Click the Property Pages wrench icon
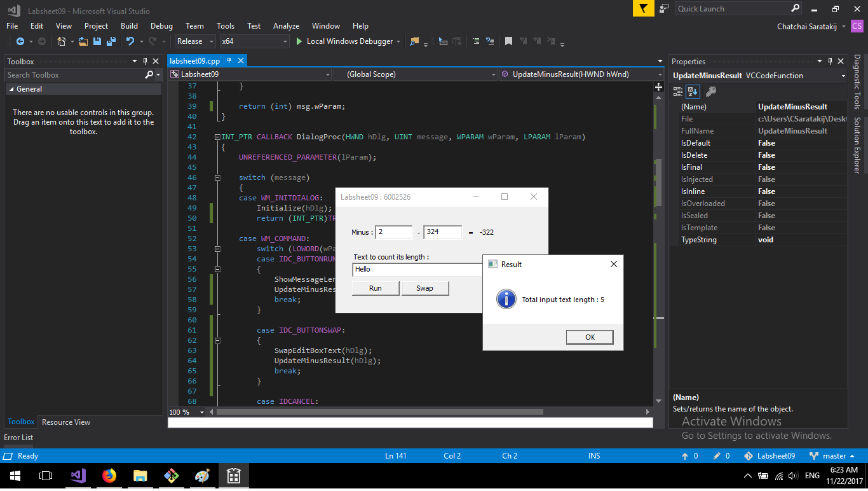868x491 pixels. click(711, 92)
